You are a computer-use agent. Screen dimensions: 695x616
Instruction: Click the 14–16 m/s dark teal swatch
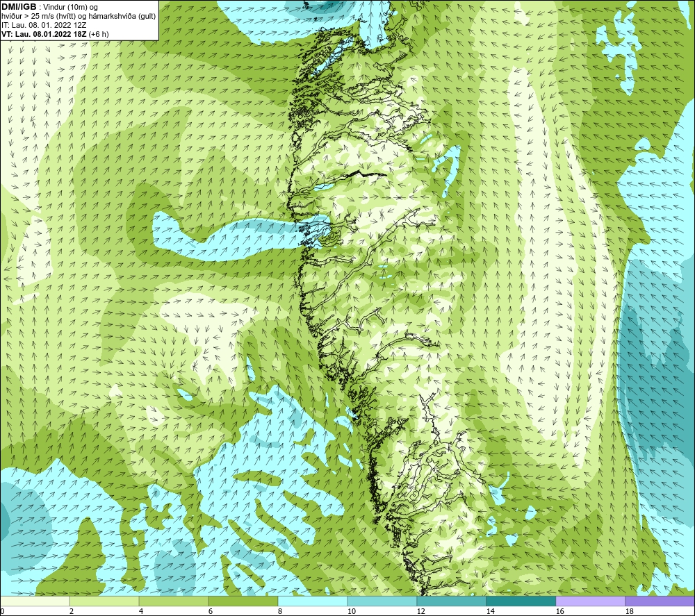[x=521, y=601]
